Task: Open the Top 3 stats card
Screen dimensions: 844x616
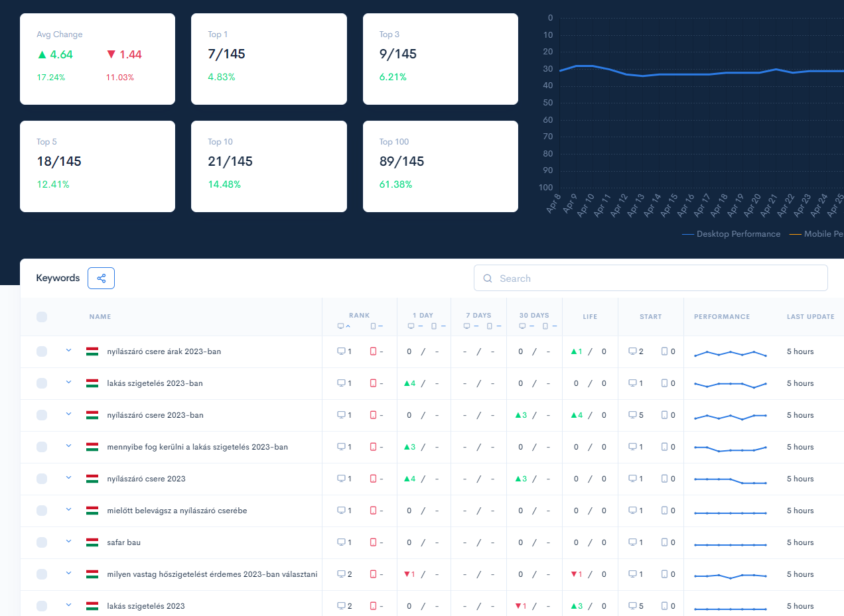Action: pyautogui.click(x=441, y=59)
